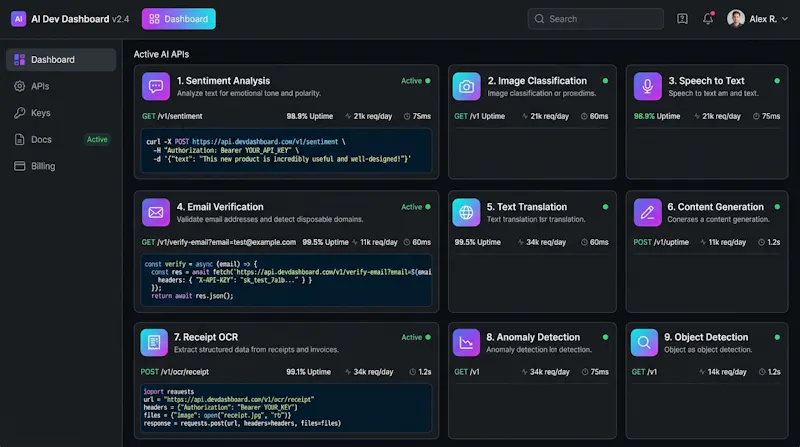The image size is (800, 447).
Task: Click green status dot on Image Classification
Action: click(x=605, y=81)
